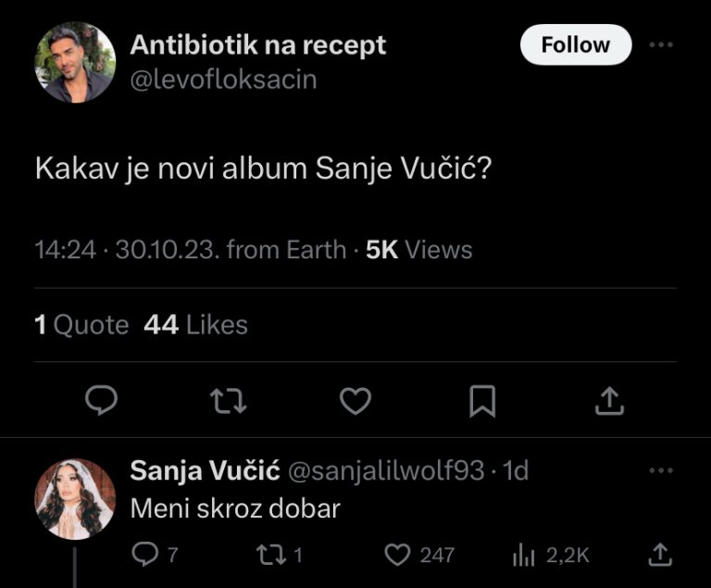Reply to the main tweet
The height and width of the screenshot is (588, 711).
101,400
